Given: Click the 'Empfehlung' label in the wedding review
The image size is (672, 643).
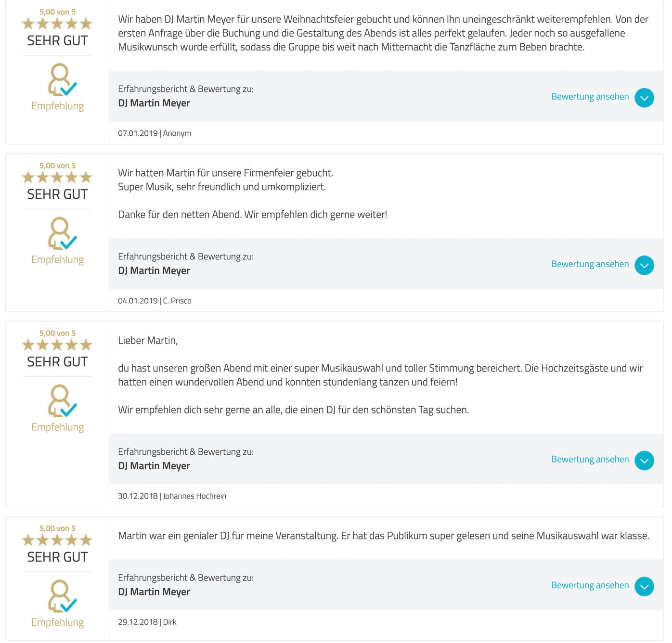Looking at the screenshot, I should tap(57, 427).
